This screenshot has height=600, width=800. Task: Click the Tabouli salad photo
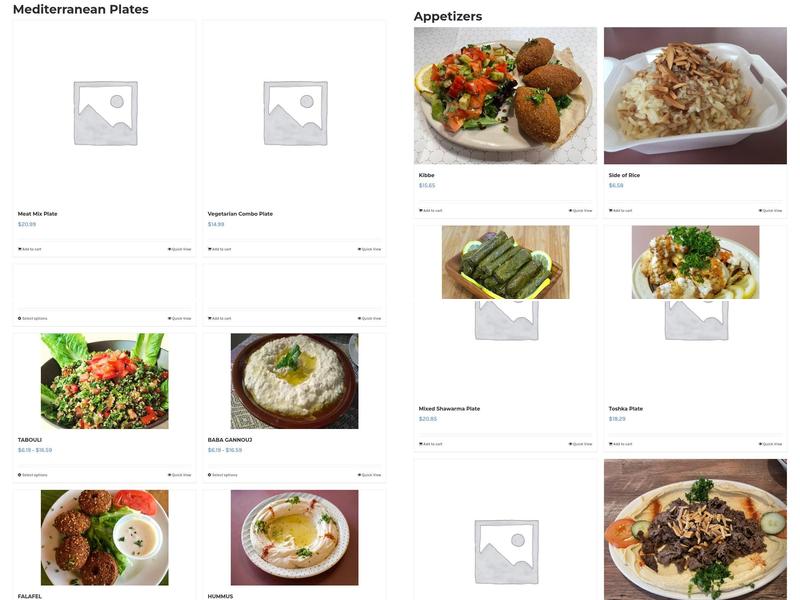click(x=104, y=380)
